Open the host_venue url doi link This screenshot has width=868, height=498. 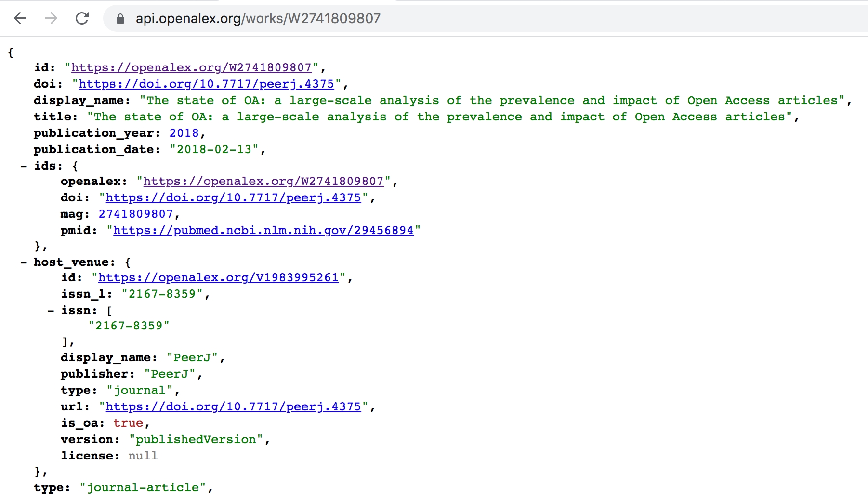coord(233,406)
